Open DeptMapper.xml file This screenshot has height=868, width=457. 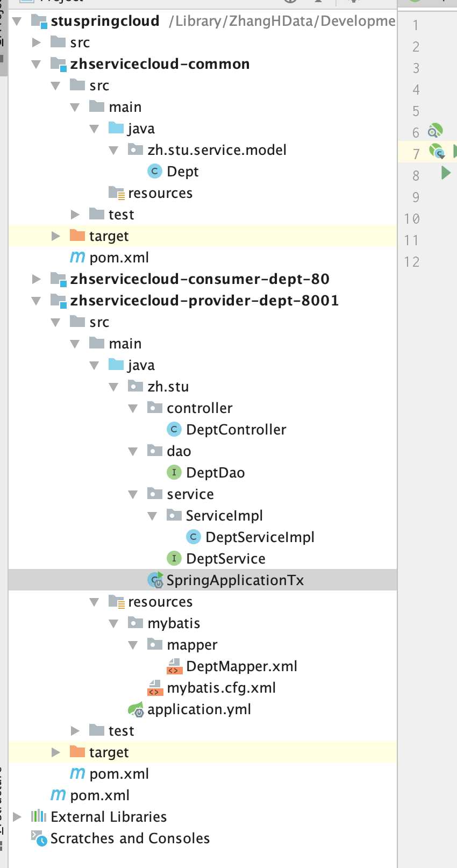pos(241,666)
